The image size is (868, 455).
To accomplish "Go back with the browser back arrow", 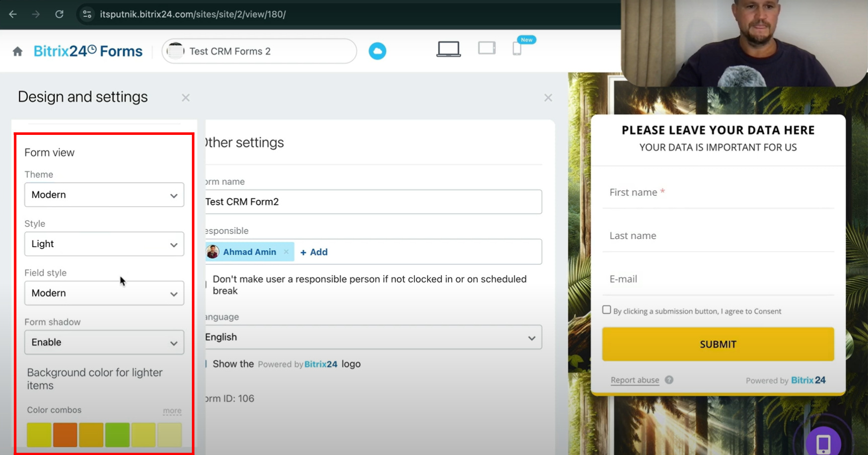I will pos(13,14).
